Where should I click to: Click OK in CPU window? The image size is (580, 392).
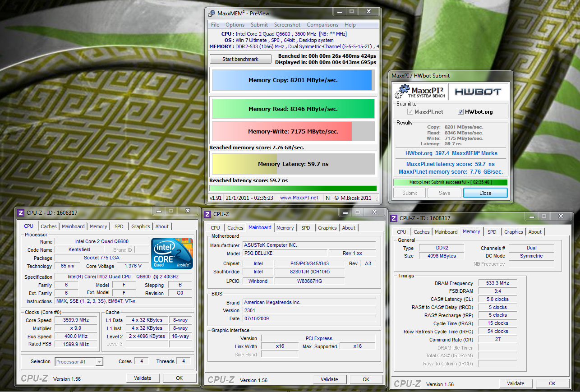[x=179, y=378]
